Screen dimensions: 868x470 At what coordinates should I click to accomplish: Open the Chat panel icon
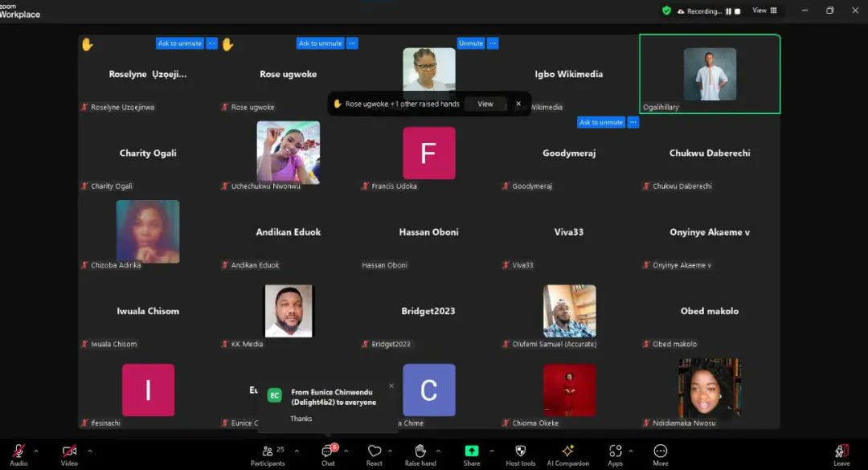coord(328,451)
